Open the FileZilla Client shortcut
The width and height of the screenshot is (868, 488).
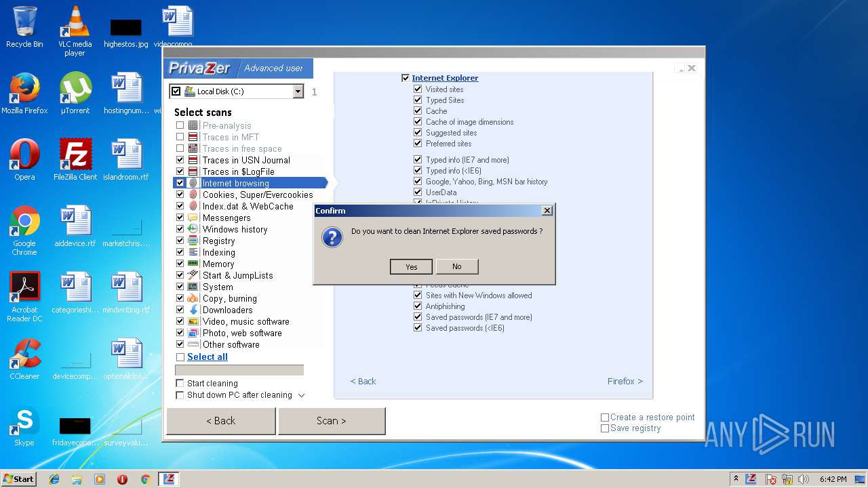tap(75, 159)
